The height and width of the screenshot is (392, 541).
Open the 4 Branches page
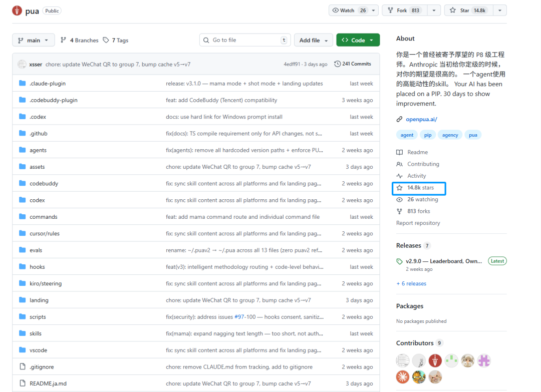pos(79,40)
